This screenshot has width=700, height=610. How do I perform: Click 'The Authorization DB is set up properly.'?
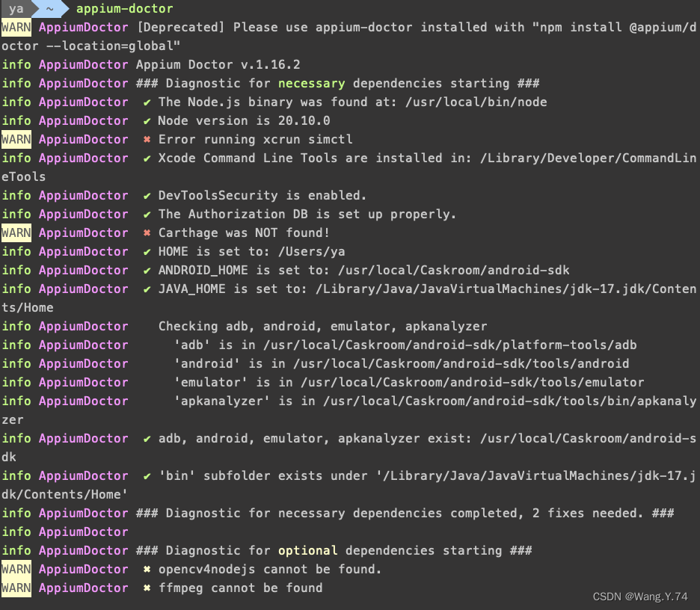point(307,215)
